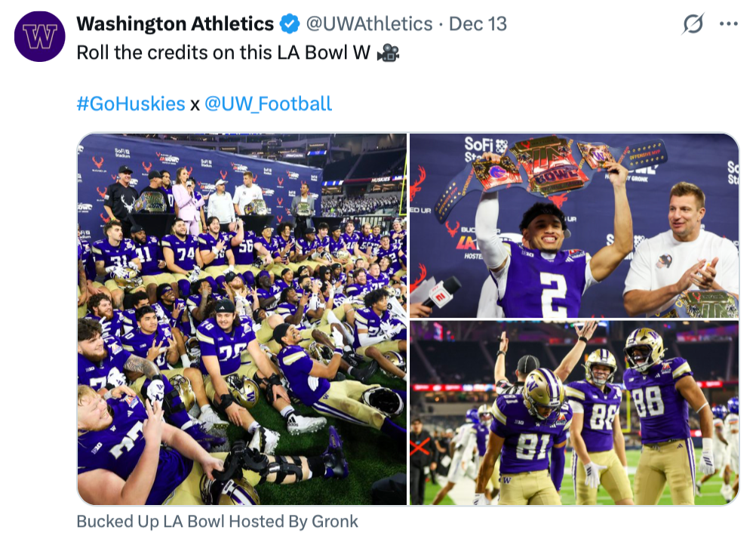Click the Grok slashed-circle icon
The image size is (756, 539).
click(x=692, y=25)
